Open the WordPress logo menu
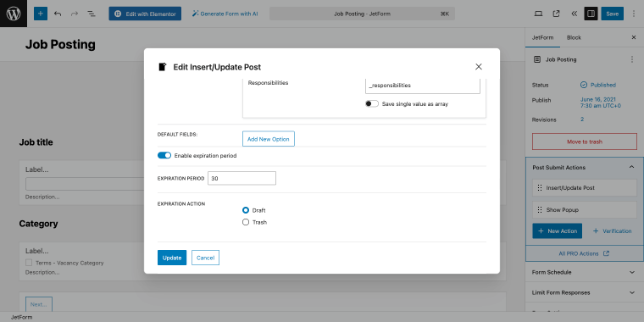This screenshot has width=644, height=322. pos(14,14)
